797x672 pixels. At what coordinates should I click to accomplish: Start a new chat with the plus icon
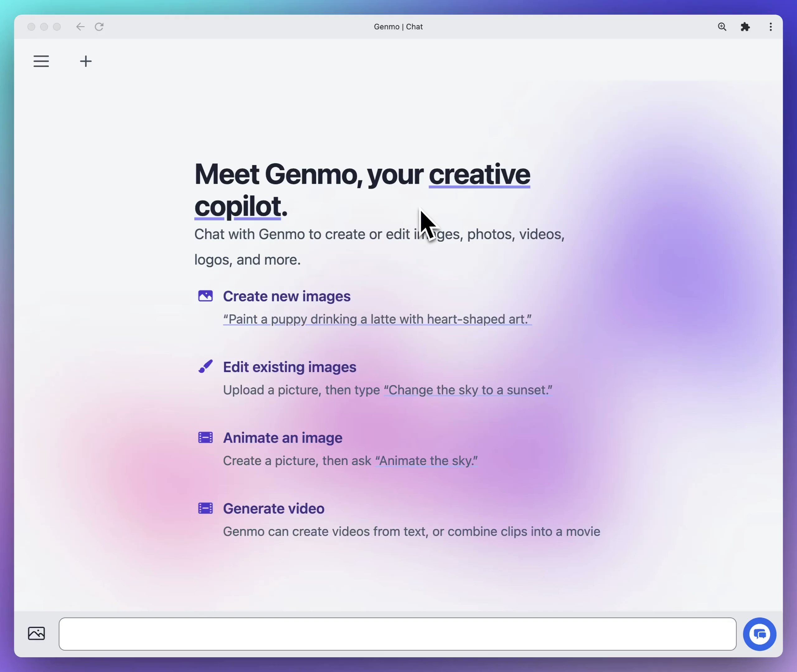click(x=85, y=61)
